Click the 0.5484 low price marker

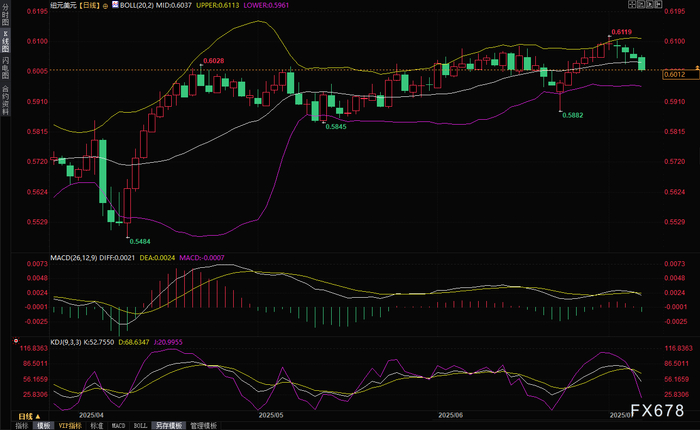[140, 241]
